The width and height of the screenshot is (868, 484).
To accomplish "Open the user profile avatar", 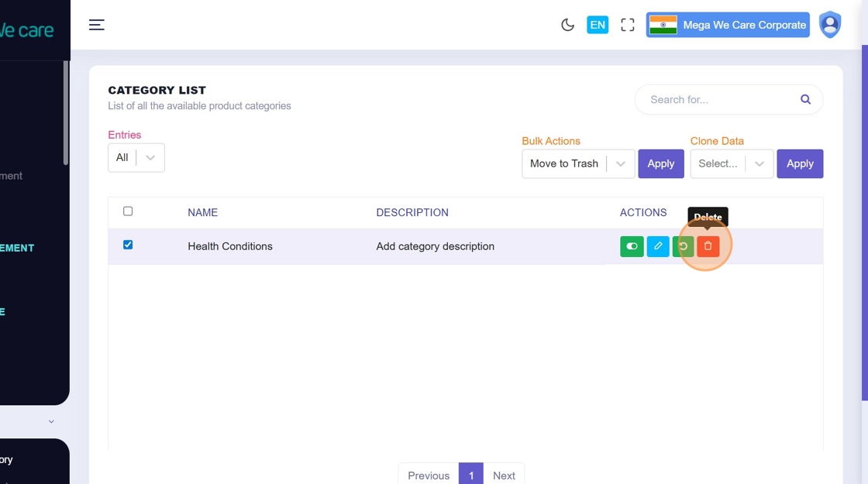I will (x=830, y=25).
